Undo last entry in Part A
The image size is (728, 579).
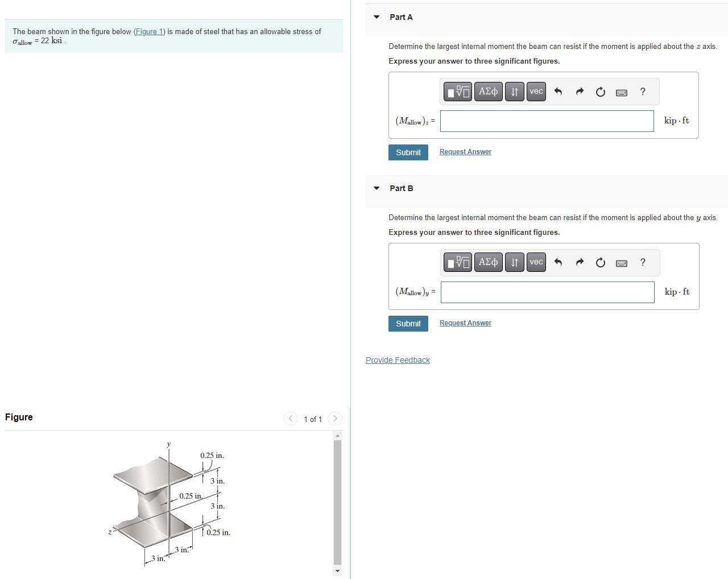click(x=558, y=92)
